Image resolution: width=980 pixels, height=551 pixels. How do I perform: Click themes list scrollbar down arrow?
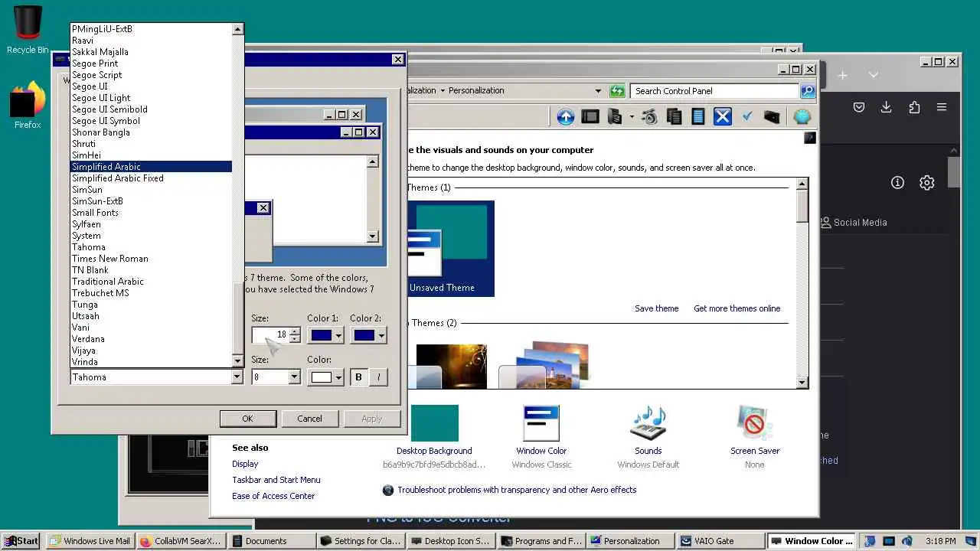[x=802, y=383]
